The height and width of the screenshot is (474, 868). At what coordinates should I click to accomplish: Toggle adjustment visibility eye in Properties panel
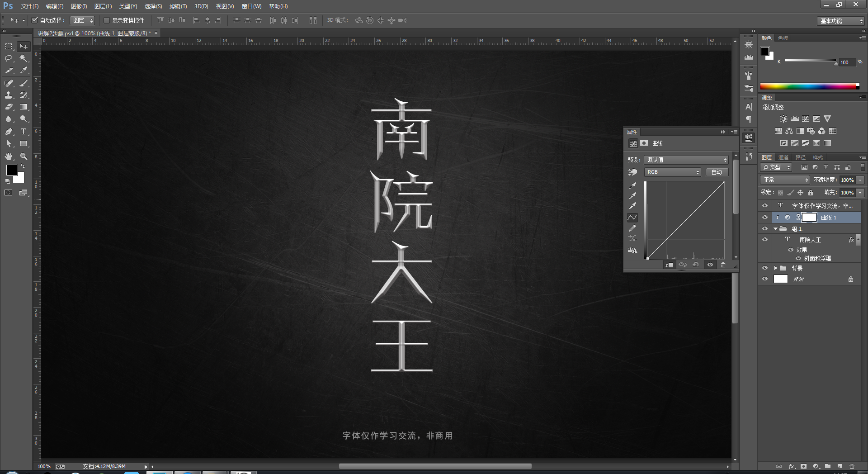click(x=710, y=265)
